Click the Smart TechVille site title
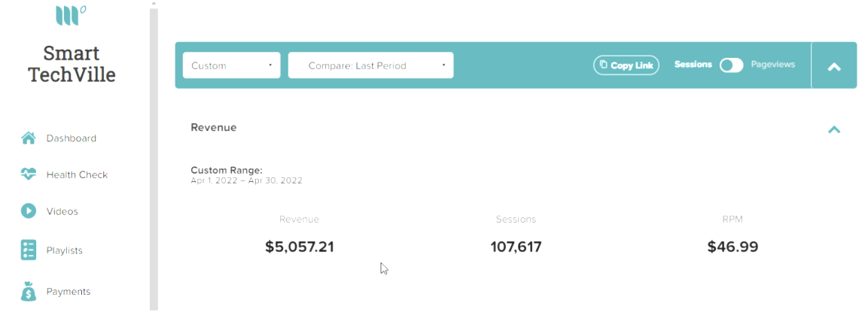The width and height of the screenshot is (868, 315). (x=72, y=64)
